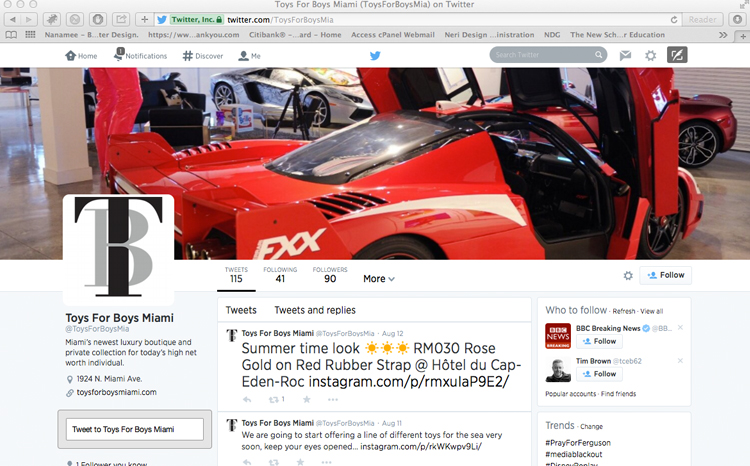View all Who to follow suggestions
The width and height of the screenshot is (750, 466).
click(651, 311)
